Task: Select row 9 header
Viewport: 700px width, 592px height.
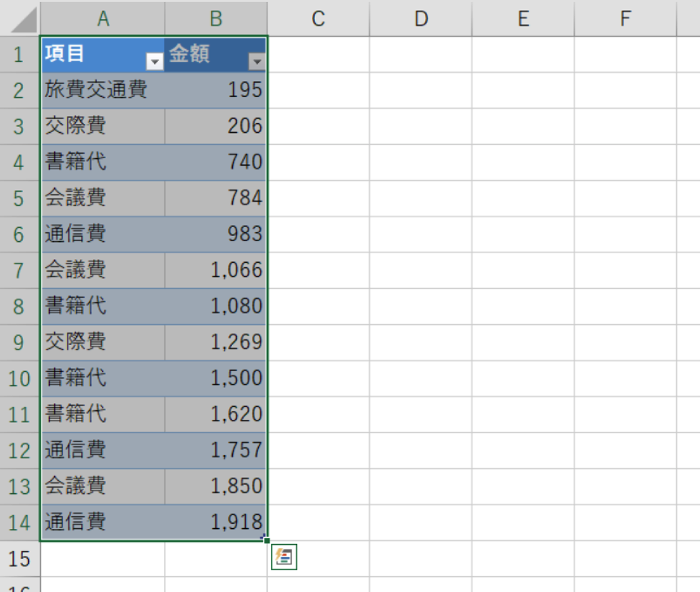Action: tap(19, 343)
